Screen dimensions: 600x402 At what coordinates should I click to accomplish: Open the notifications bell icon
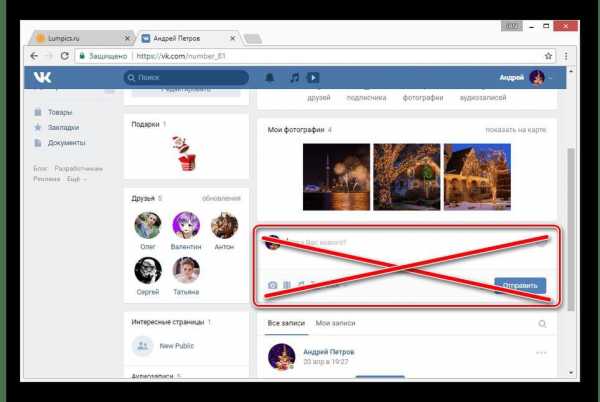270,78
